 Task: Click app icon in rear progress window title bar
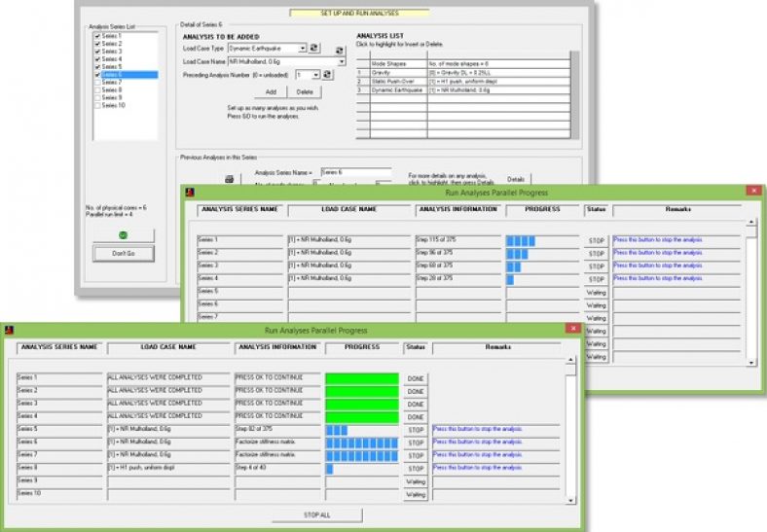click(190, 193)
